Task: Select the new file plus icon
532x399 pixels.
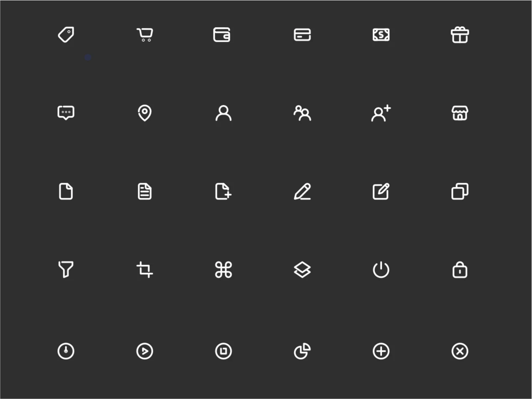Action: point(224,191)
